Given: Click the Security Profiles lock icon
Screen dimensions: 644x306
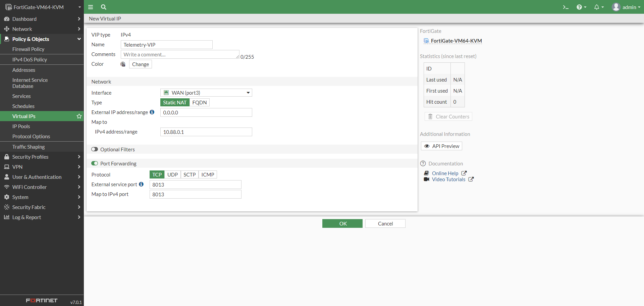Looking at the screenshot, I should coord(7,157).
